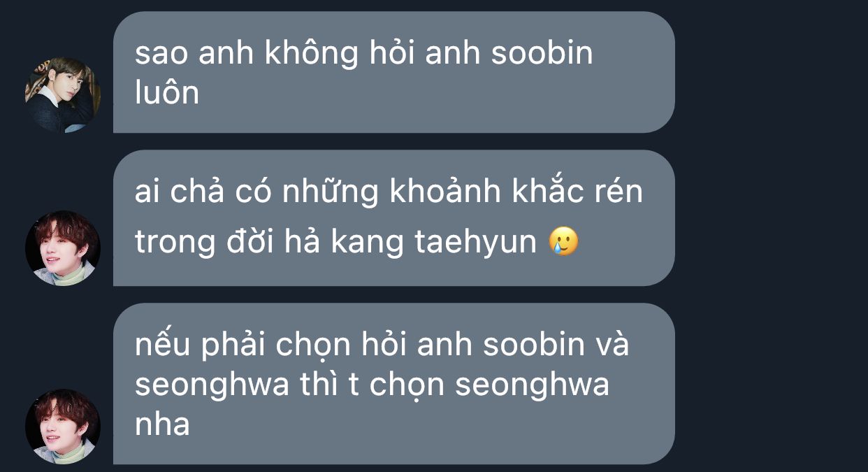The width and height of the screenshot is (868, 472).
Task: Click the teary smiling emoji after "kang taehyun"
Action: coord(564,243)
